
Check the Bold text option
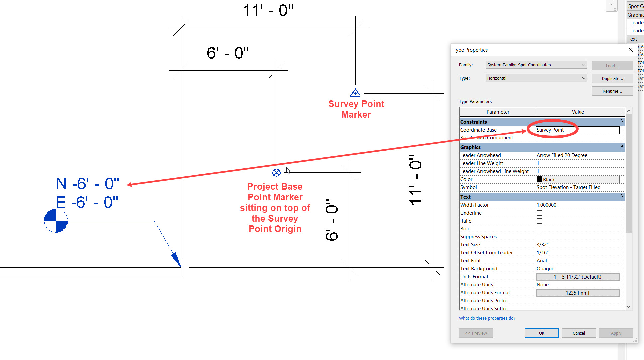[539, 228]
